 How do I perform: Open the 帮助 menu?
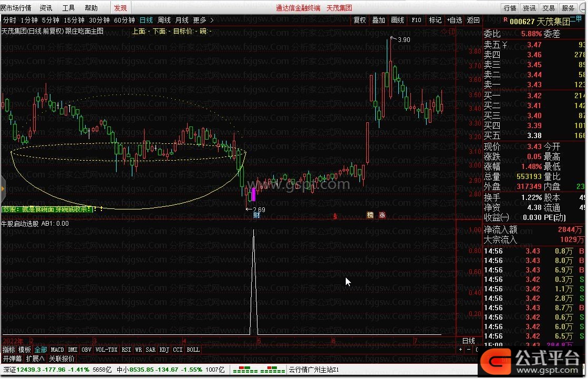pos(91,8)
